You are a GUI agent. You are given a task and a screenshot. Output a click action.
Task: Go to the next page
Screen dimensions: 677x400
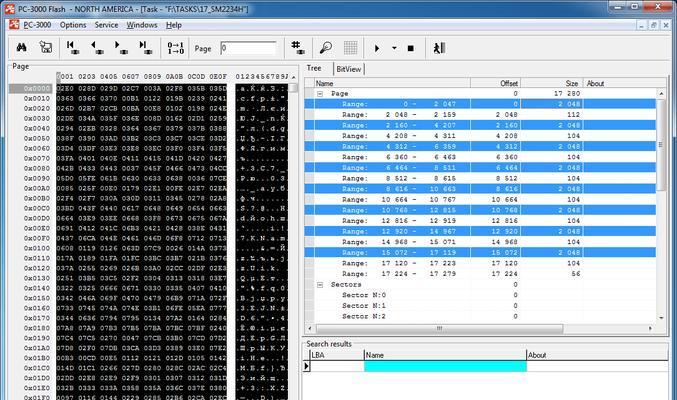120,47
